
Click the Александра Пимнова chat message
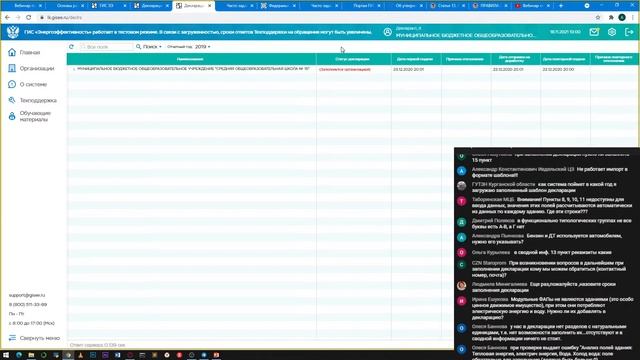point(547,239)
